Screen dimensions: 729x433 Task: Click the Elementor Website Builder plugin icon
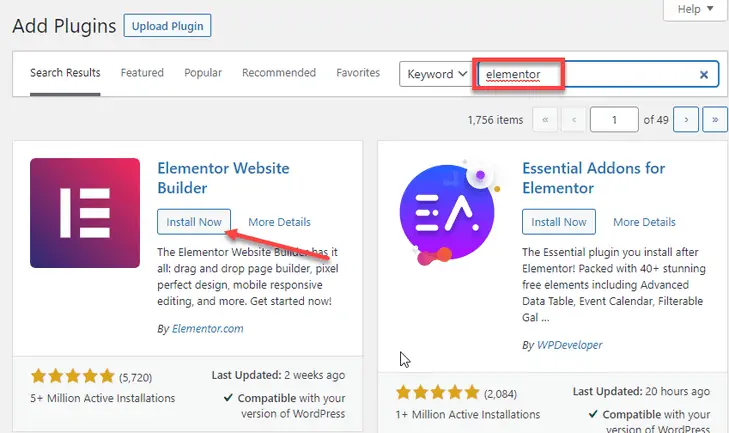(x=85, y=213)
